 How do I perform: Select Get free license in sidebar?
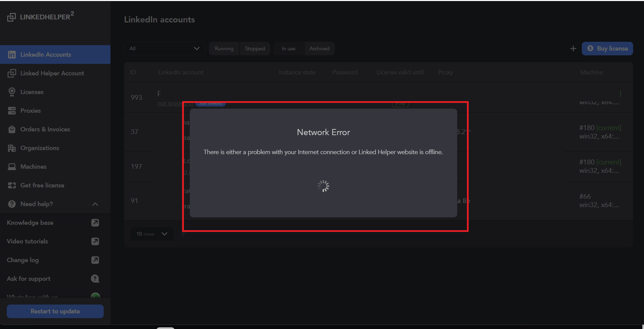click(42, 185)
